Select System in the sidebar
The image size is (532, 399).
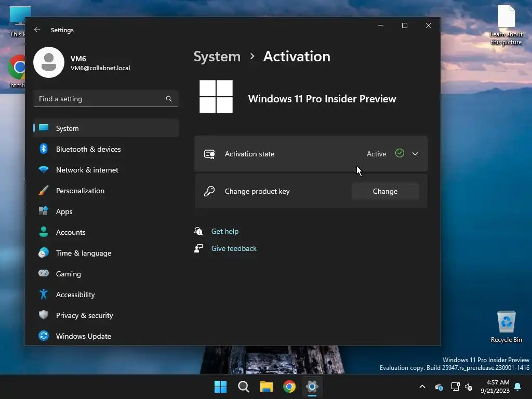tap(106, 128)
